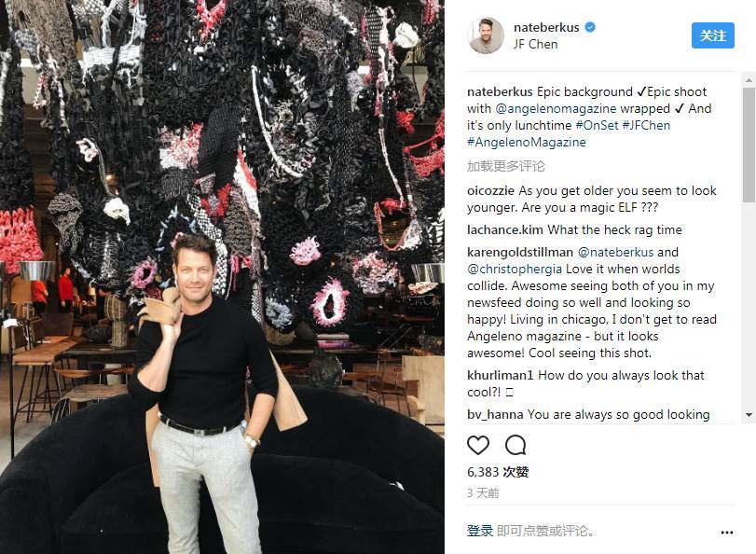Open nateberkus username in the header
756x554 pixels.
pyautogui.click(x=546, y=27)
